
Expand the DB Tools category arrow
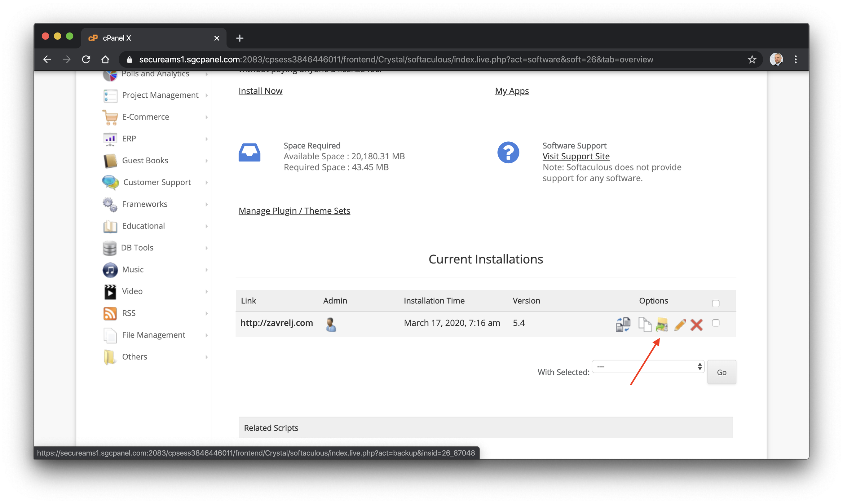tap(206, 248)
